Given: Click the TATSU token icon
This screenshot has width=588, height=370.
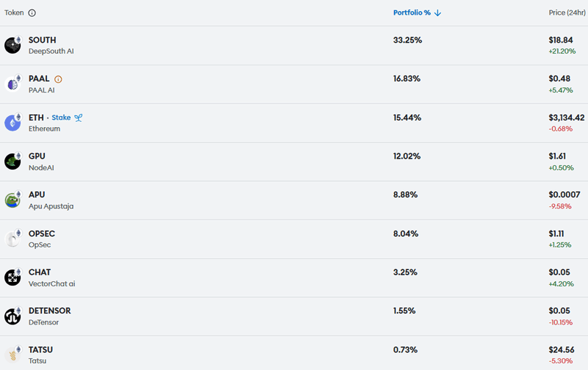Looking at the screenshot, I should [12, 355].
